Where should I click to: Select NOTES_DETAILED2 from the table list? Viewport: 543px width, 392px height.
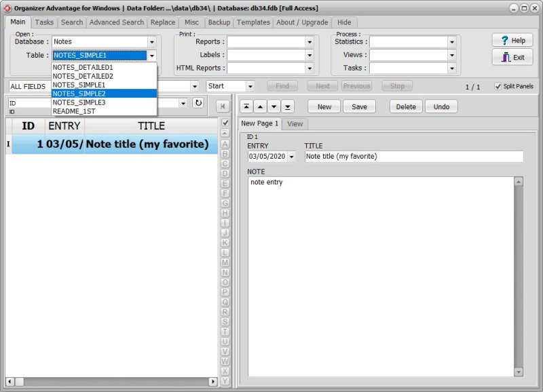tap(104, 76)
